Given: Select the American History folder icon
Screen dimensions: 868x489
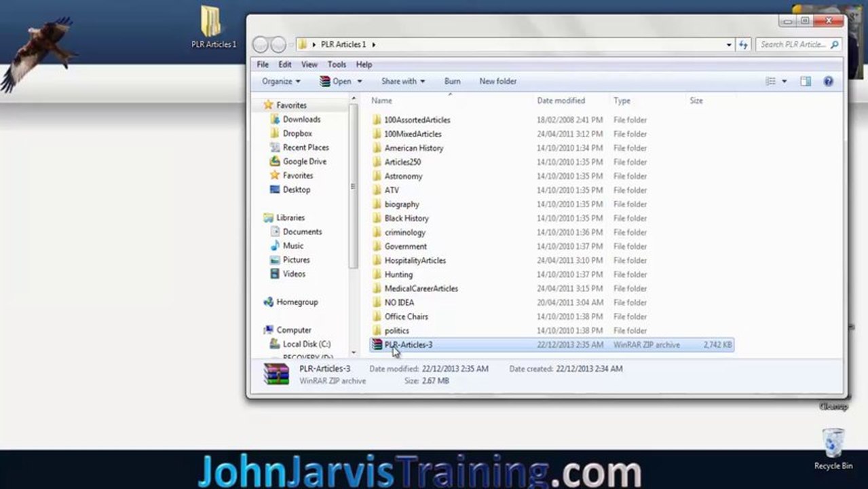Looking at the screenshot, I should coord(377,148).
